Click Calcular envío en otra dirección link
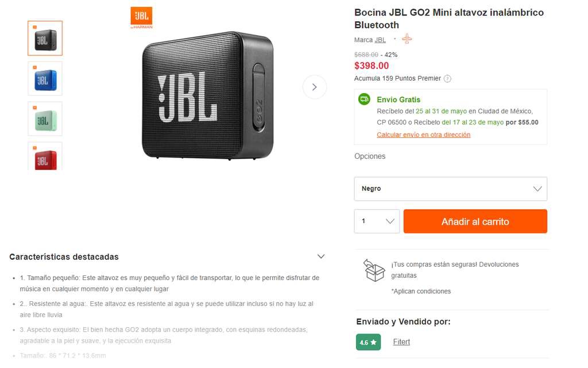This screenshot has width=588, height=368. pos(423,135)
